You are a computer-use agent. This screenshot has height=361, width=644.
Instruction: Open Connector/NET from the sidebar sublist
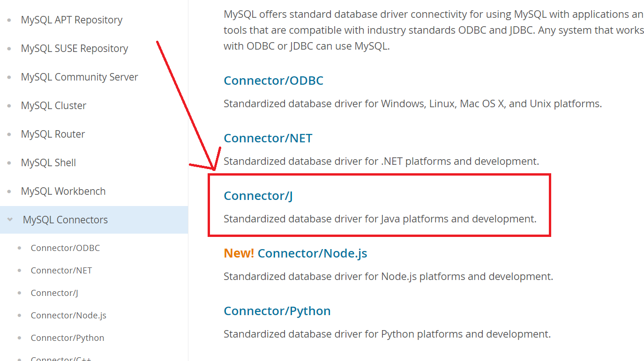tap(61, 270)
